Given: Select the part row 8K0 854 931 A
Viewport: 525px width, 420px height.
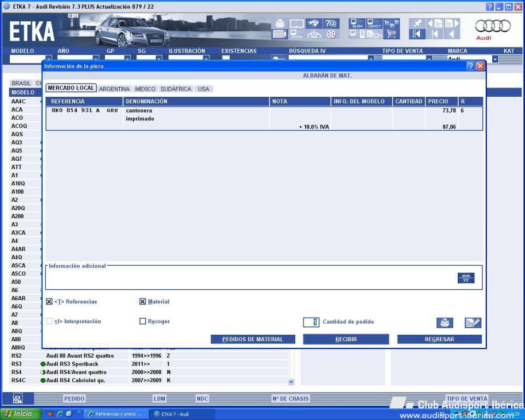Looking at the screenshot, I should point(264,119).
